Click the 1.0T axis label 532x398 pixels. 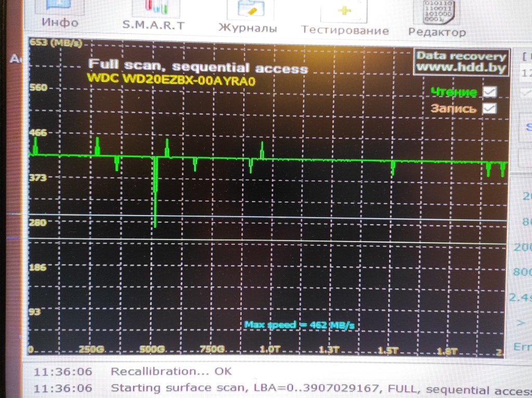point(270,349)
